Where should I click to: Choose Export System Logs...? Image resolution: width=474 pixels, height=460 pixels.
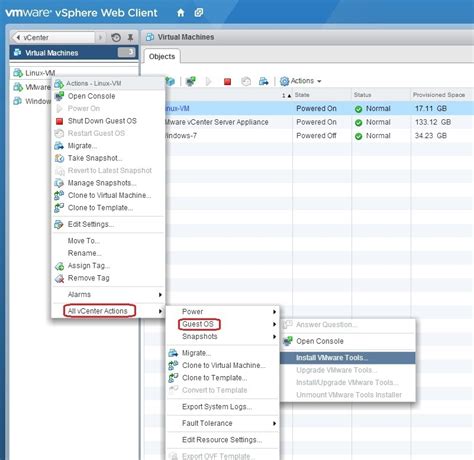217,407
